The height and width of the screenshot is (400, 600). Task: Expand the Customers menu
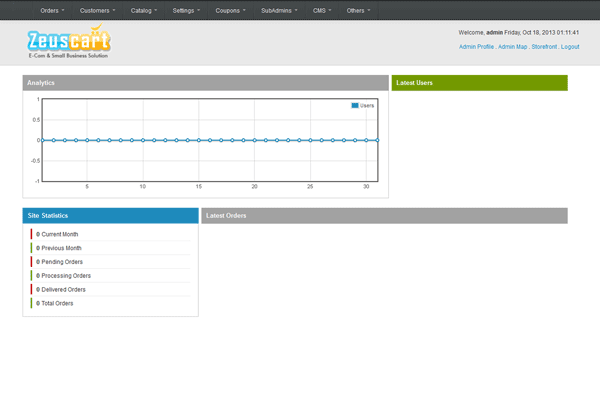pyautogui.click(x=97, y=11)
